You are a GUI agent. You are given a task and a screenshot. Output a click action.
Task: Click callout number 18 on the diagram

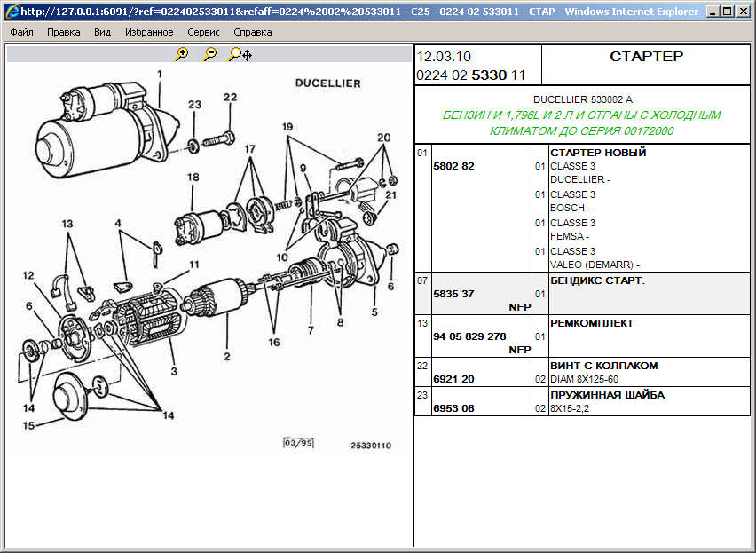click(x=193, y=177)
